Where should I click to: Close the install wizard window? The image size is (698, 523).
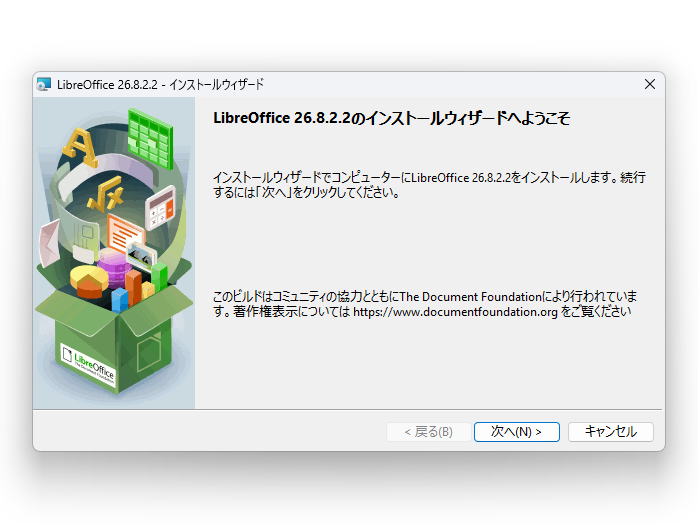tap(649, 84)
